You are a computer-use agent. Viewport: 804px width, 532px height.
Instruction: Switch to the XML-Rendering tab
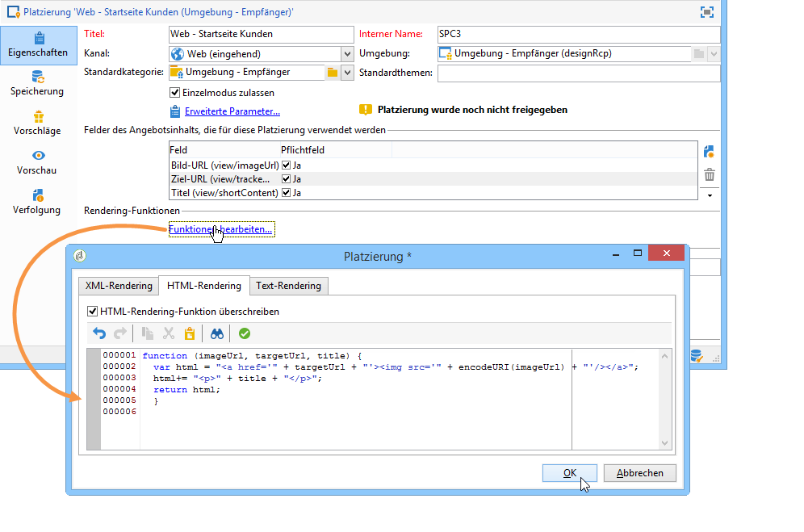click(x=119, y=286)
